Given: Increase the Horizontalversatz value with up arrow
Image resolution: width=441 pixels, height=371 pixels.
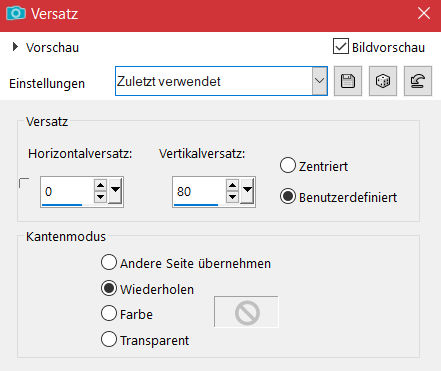Looking at the screenshot, I should coord(100,185).
